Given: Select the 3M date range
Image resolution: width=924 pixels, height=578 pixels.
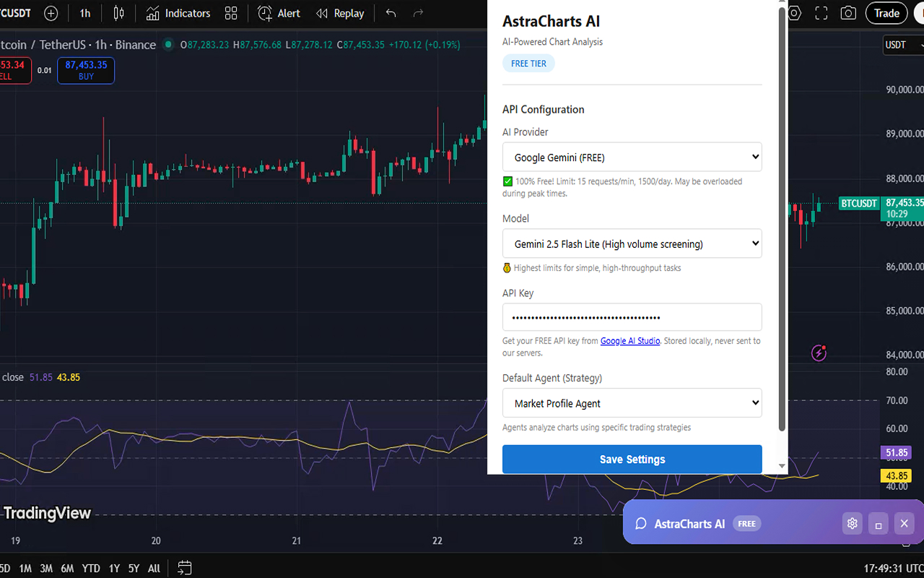Looking at the screenshot, I should (x=46, y=569).
